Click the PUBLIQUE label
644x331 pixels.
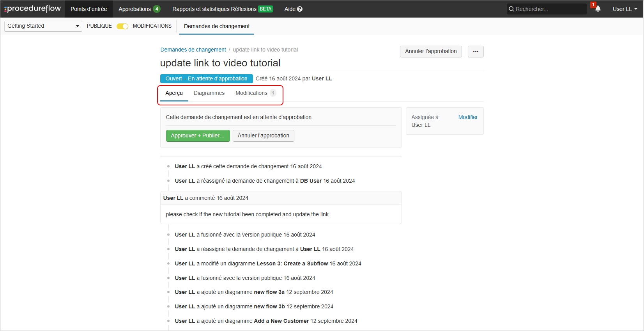(x=99, y=26)
